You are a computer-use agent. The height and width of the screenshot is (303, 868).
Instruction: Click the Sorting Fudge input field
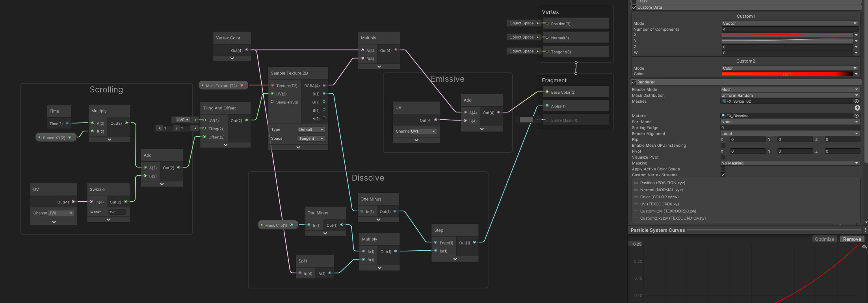tap(790, 127)
